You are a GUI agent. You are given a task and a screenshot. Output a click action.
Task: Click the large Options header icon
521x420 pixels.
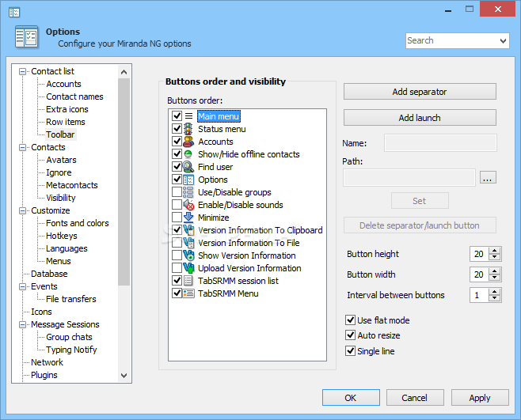pyautogui.click(x=27, y=37)
